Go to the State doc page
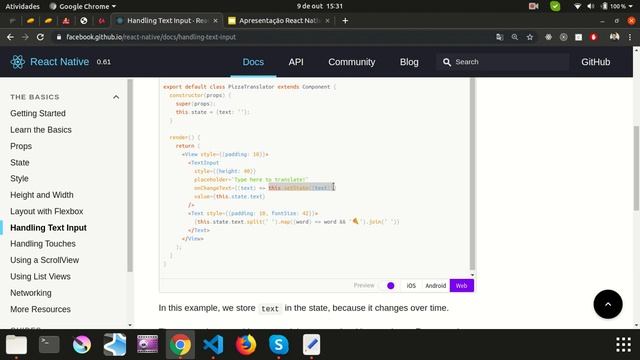640x360 pixels. click(x=20, y=162)
